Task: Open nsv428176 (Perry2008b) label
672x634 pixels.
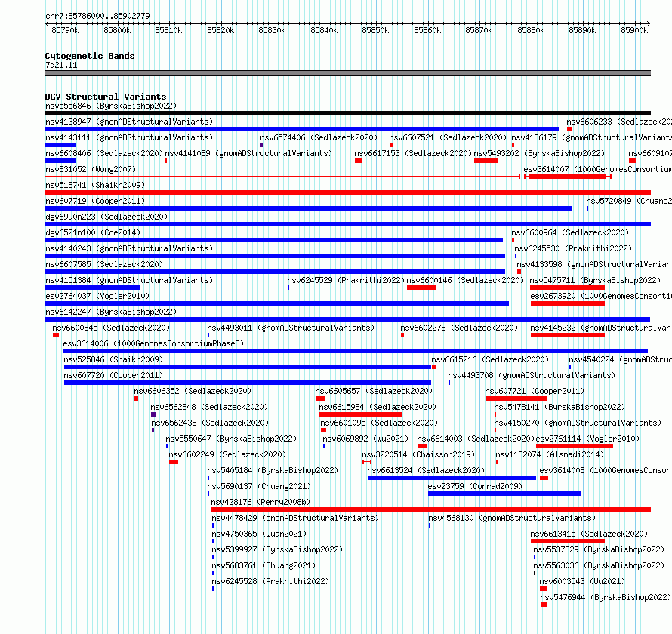Action: [260, 502]
